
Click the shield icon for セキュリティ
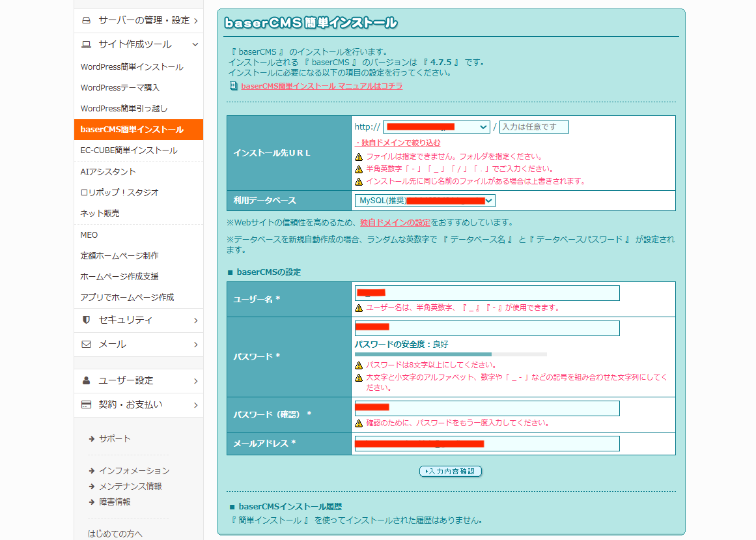tap(87, 320)
